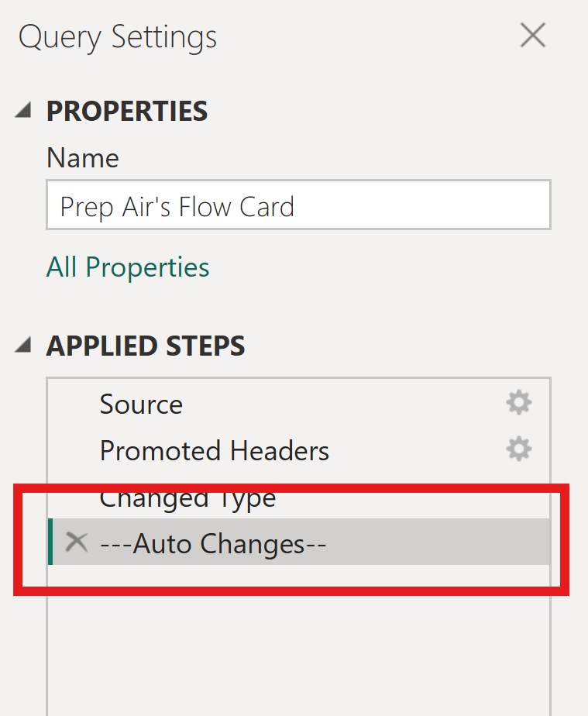Select the Changed Type step
588x716 pixels.
click(x=187, y=497)
